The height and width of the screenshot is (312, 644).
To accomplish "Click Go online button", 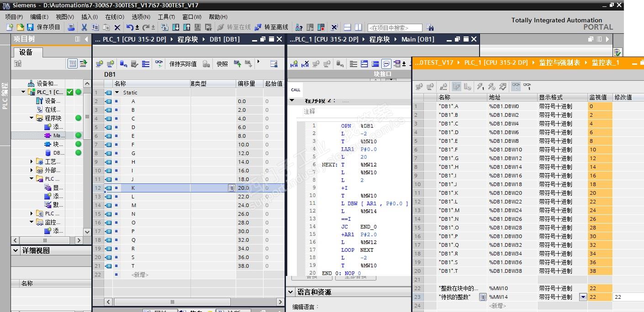I will (x=234, y=27).
